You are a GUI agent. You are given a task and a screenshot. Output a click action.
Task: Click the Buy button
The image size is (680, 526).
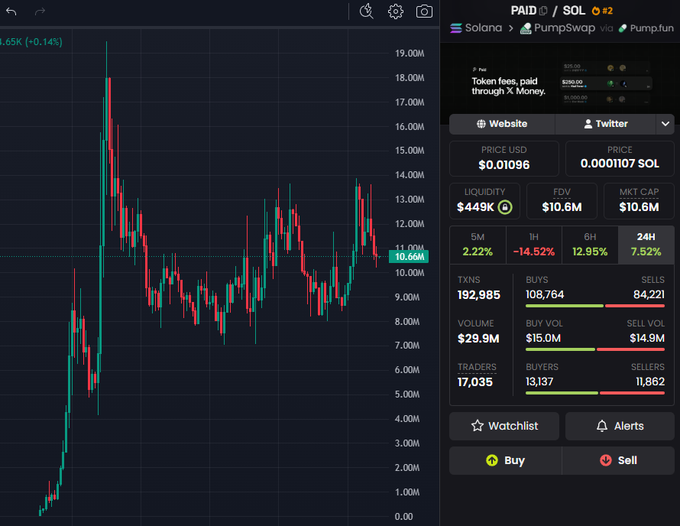pyautogui.click(x=505, y=460)
